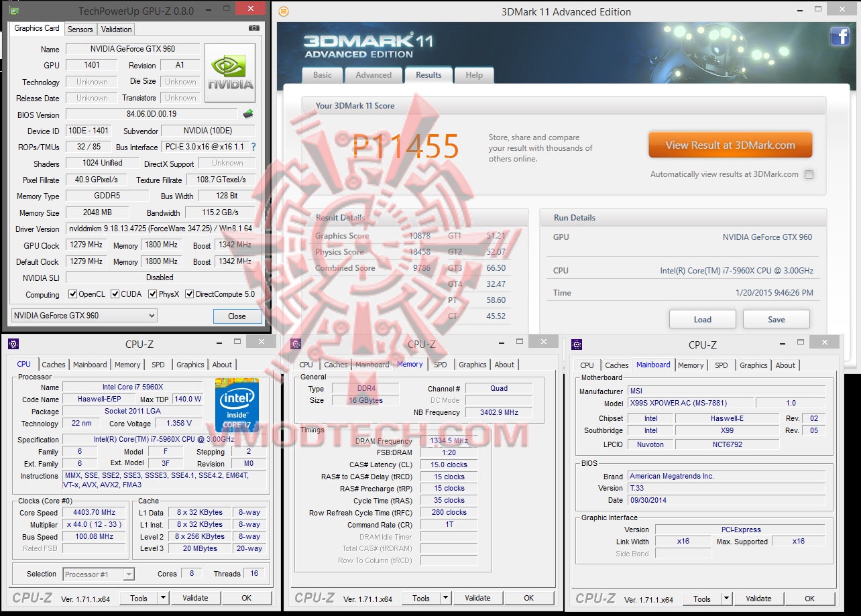Click the Core Voltage value 1.358 V
The image size is (861, 616).
pos(179,424)
